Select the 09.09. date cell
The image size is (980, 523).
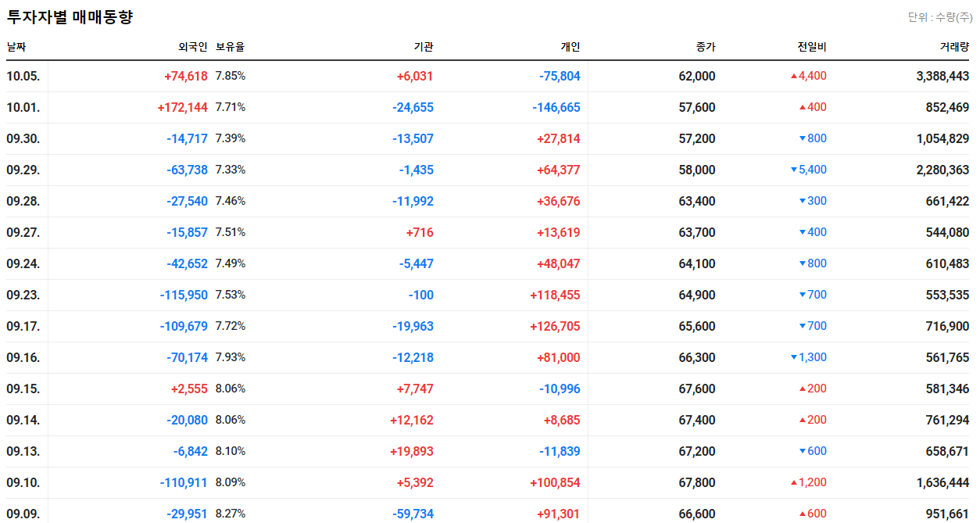click(23, 514)
